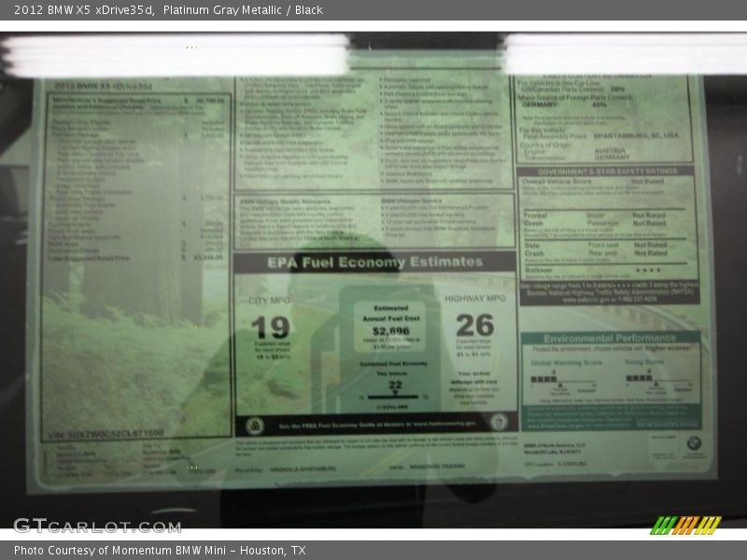Click the EPA seal left of the fuel guide line

[255, 426]
